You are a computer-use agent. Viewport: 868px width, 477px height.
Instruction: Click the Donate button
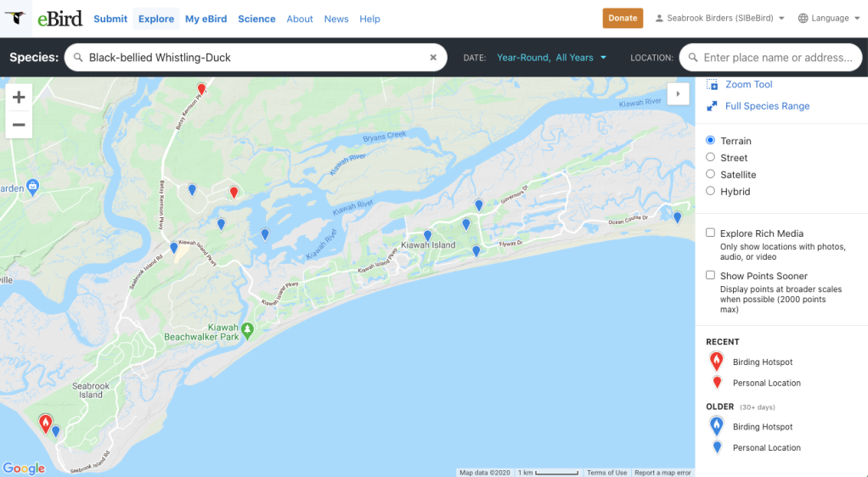[623, 19]
